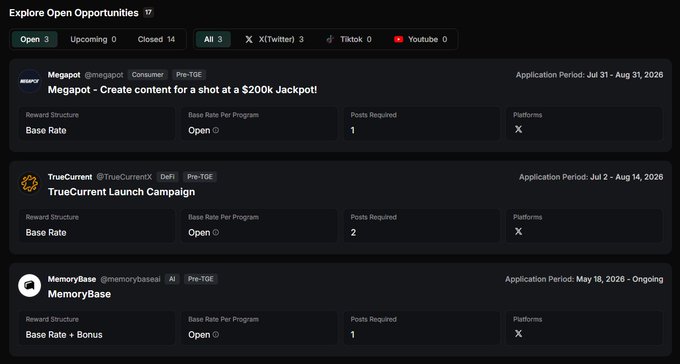
Task: Click the Pre-TGE tag on Megapot
Action: 189,75
